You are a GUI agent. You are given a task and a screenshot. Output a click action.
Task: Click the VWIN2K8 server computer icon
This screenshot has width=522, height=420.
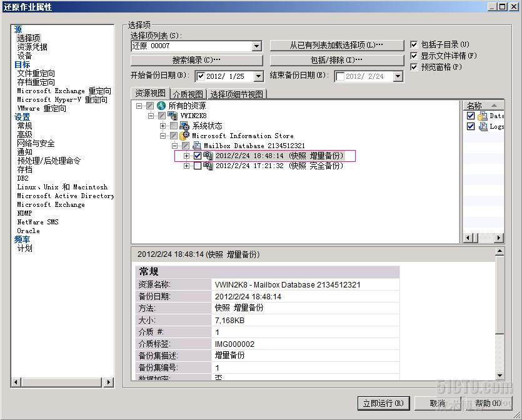[x=173, y=116]
